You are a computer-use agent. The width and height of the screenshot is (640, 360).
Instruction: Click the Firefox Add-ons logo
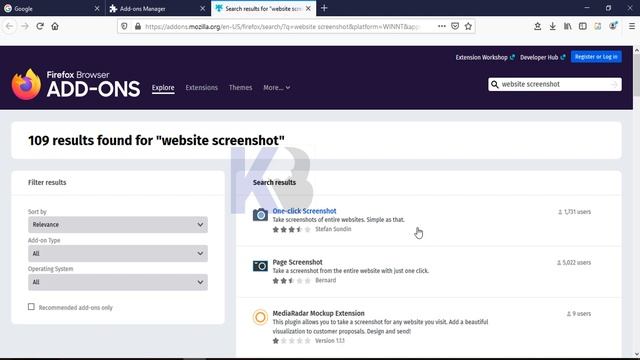76,84
